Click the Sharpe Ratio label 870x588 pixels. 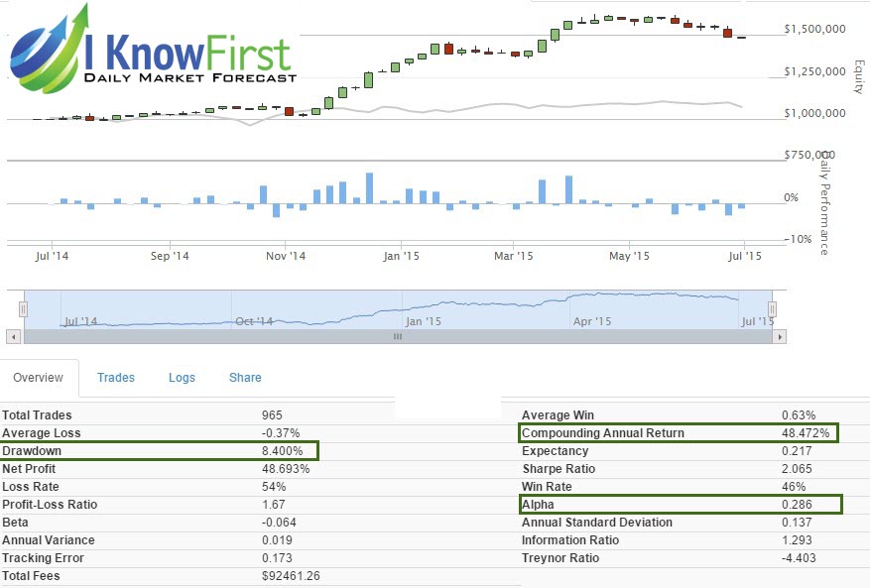[559, 469]
